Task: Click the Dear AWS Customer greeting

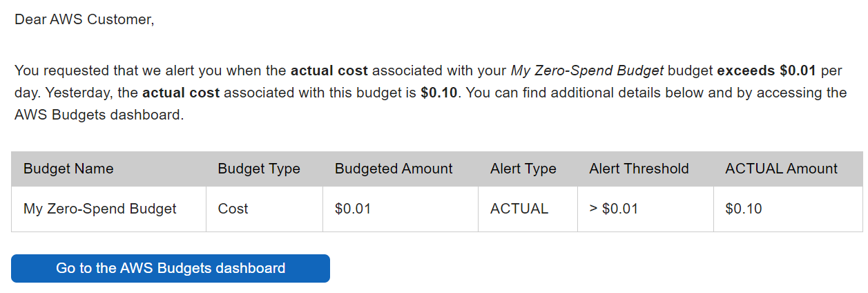Action: coord(84,19)
